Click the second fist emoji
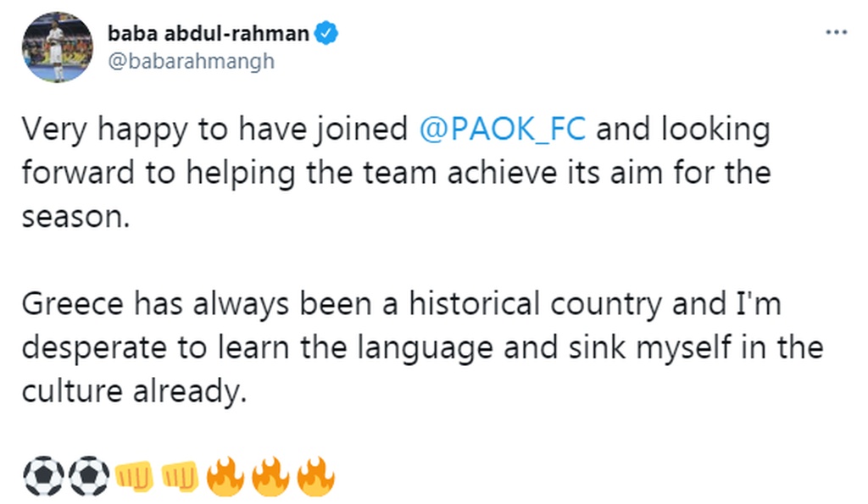 [x=179, y=477]
